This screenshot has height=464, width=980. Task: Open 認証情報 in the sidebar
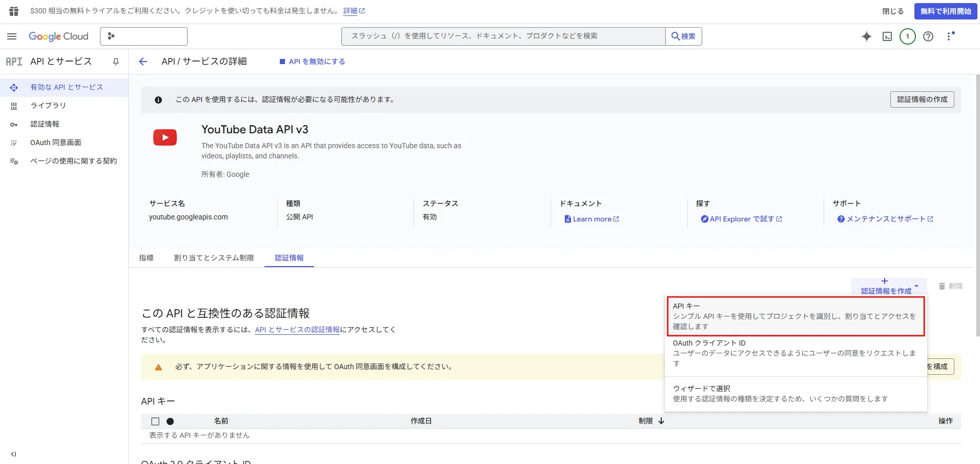[x=64, y=124]
